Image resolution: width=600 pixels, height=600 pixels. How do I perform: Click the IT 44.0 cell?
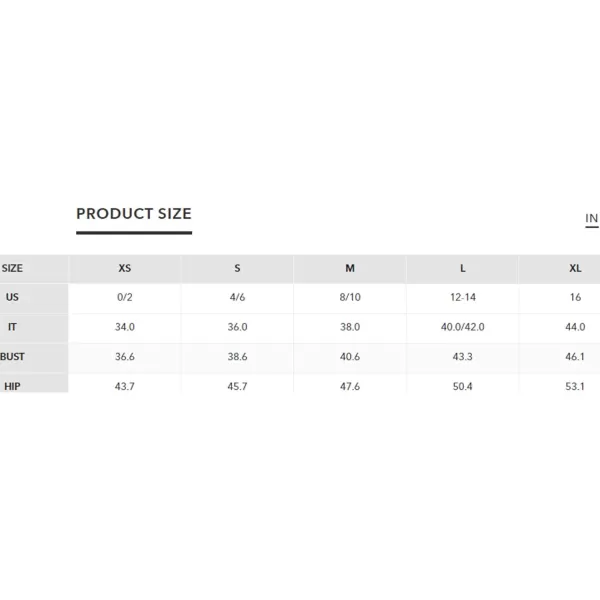click(x=575, y=327)
